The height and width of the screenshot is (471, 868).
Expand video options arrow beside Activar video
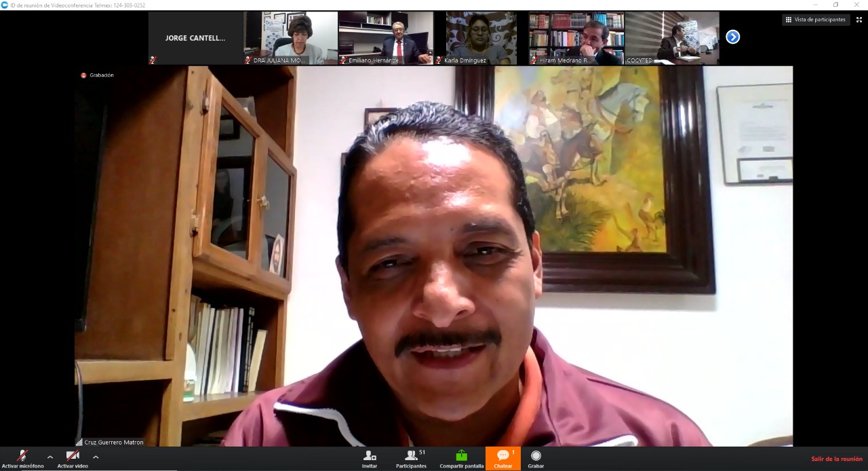pos(96,457)
